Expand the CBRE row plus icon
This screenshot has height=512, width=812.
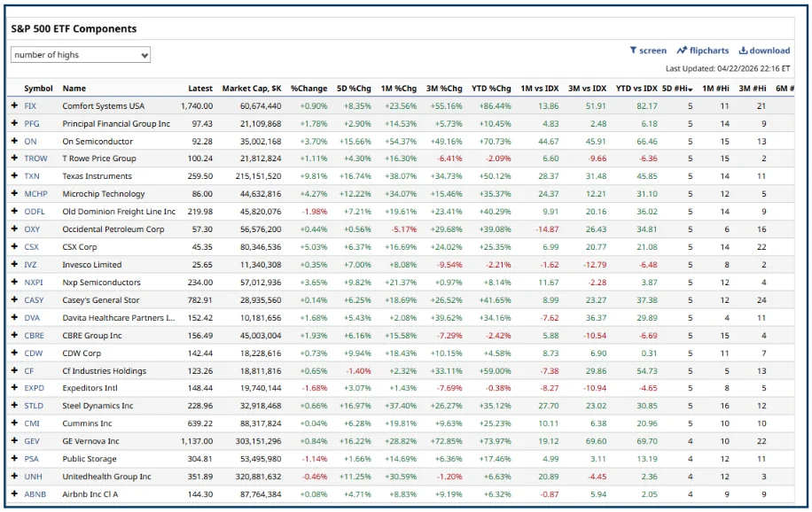pyautogui.click(x=14, y=335)
